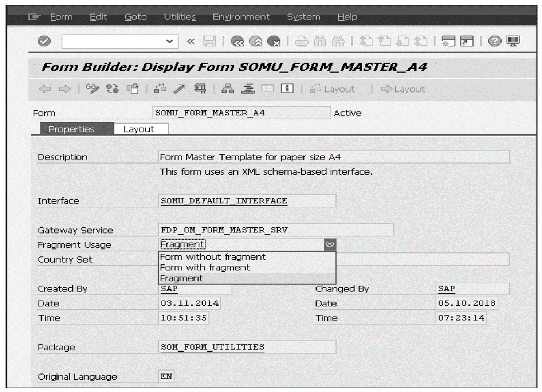Click the Cancel circle icon with X

pyautogui.click(x=274, y=41)
